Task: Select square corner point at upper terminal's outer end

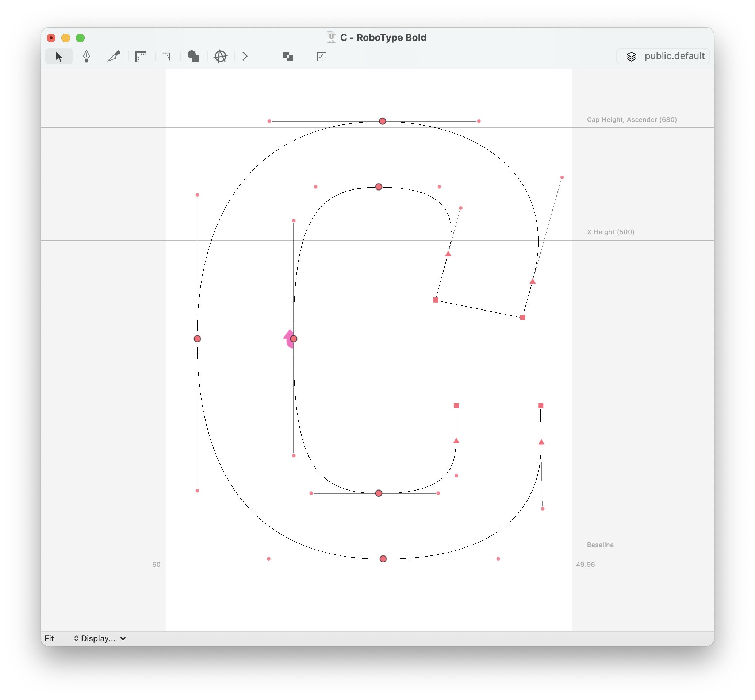Action: coord(523,318)
